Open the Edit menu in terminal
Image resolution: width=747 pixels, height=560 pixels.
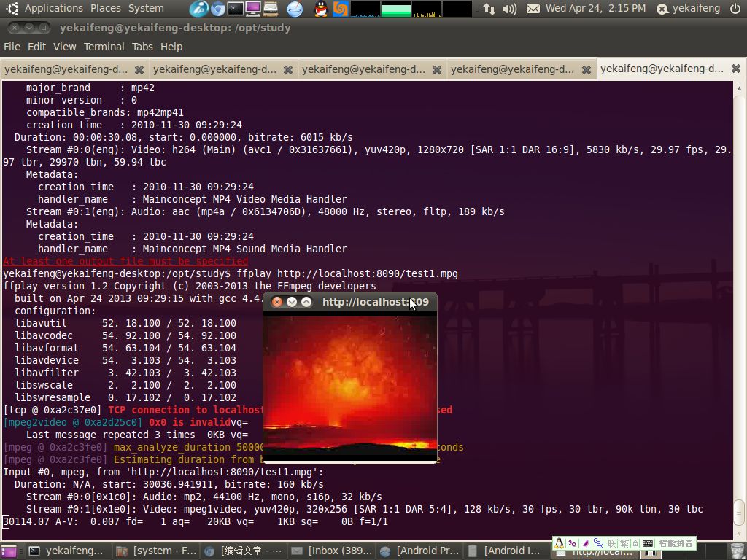pos(36,47)
